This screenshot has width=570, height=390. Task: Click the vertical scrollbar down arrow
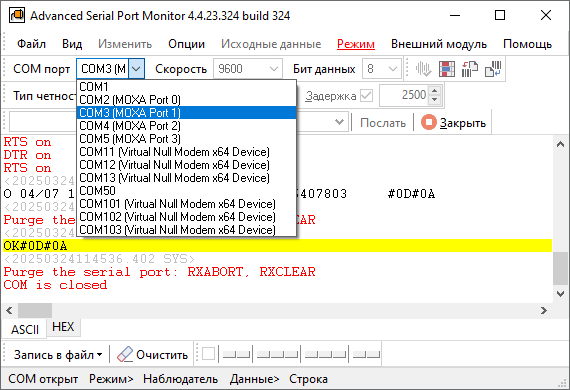point(560,293)
